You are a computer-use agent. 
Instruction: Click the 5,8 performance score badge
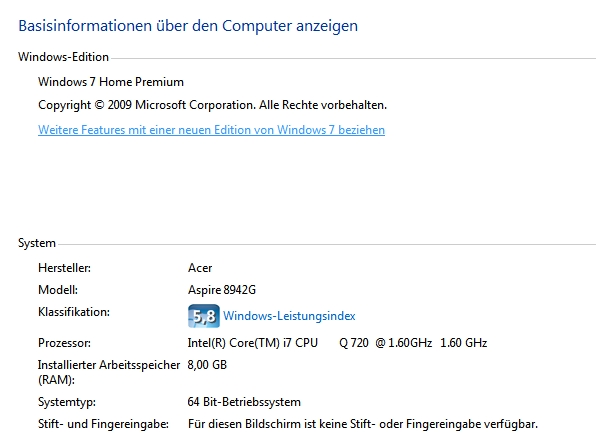[x=204, y=316]
